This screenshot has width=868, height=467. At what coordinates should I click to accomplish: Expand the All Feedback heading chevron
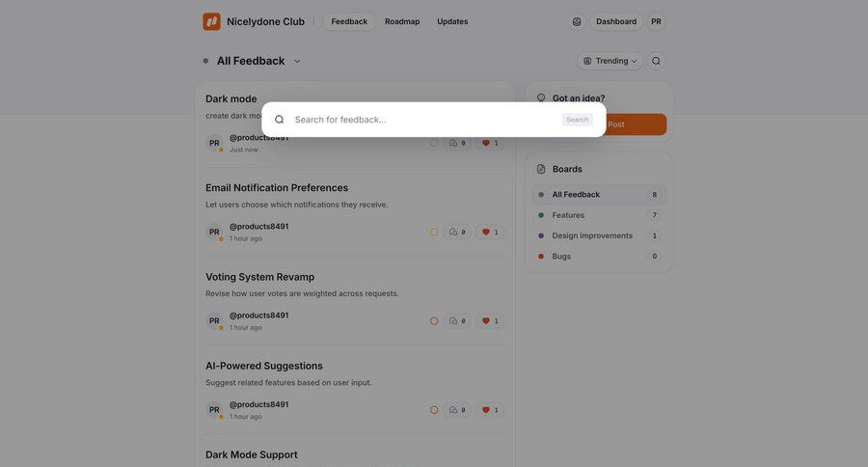(x=297, y=61)
